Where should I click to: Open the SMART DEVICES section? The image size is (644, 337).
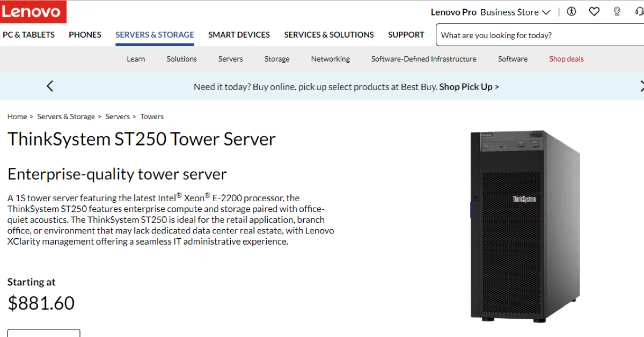pyautogui.click(x=239, y=34)
